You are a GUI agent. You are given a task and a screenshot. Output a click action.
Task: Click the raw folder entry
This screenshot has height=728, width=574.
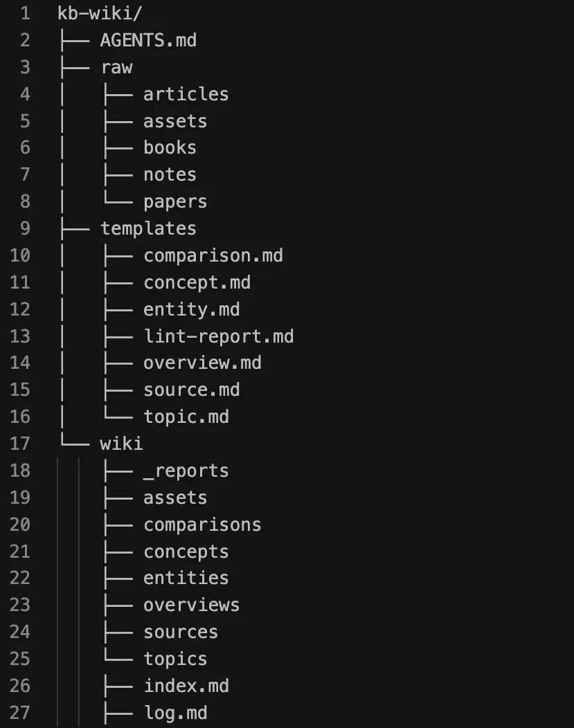click(116, 68)
